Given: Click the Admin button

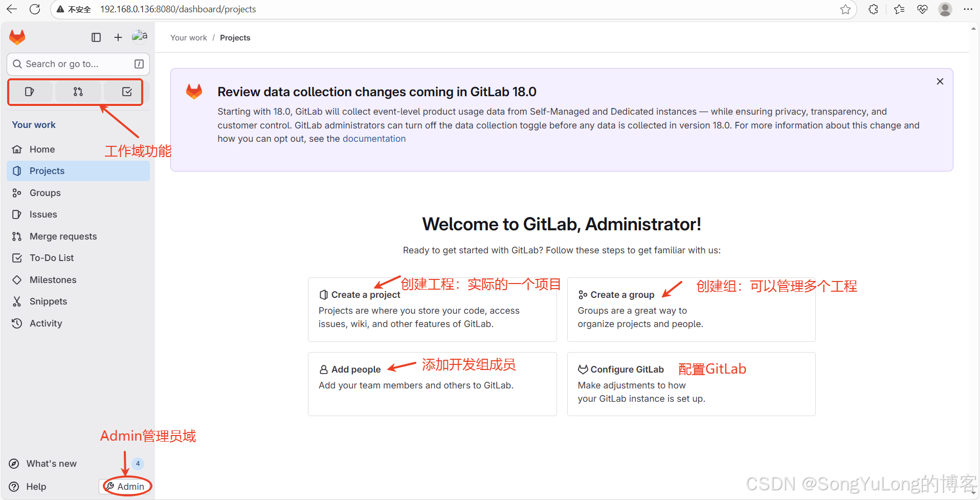Looking at the screenshot, I should [125, 487].
